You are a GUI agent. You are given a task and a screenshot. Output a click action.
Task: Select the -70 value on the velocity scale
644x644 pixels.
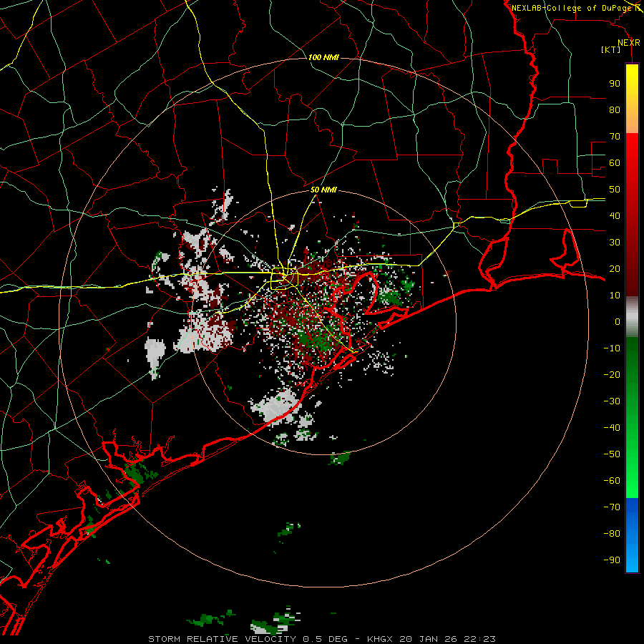[612, 507]
